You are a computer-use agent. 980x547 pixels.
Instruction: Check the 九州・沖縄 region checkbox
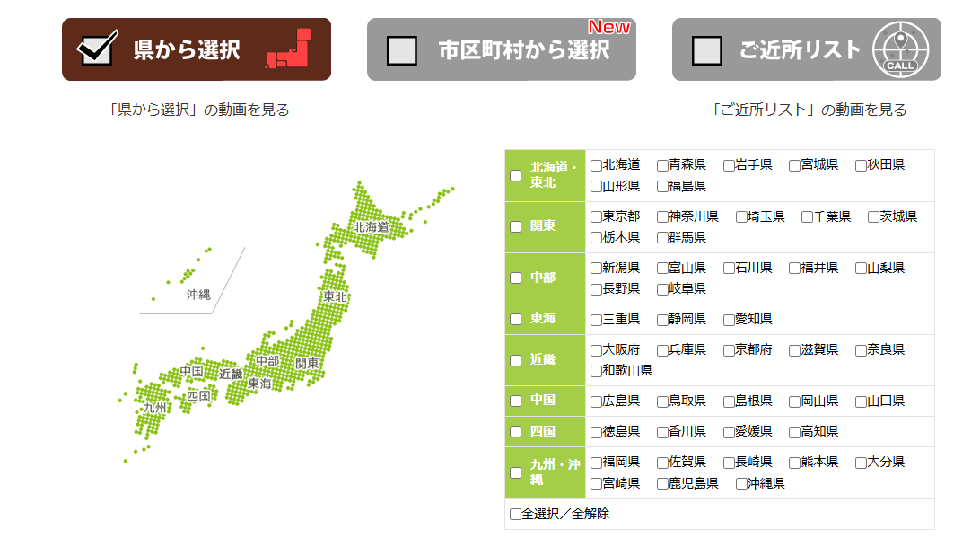click(516, 472)
